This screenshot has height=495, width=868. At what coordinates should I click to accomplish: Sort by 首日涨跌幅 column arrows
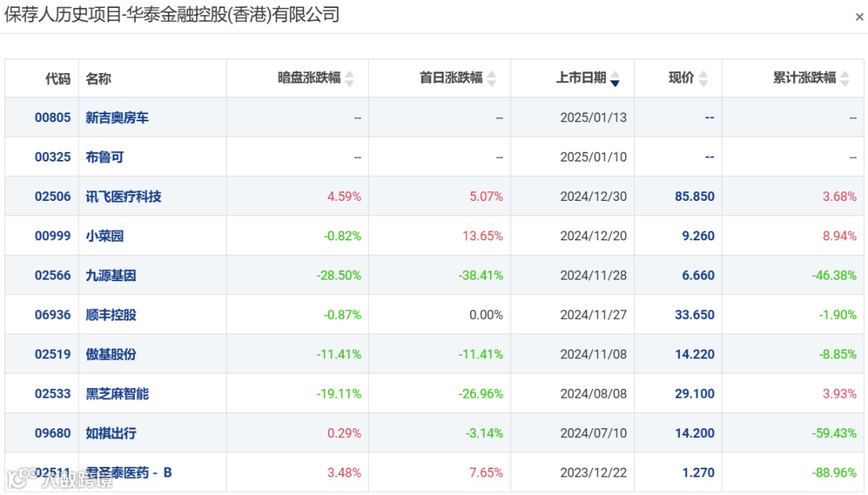pyautogui.click(x=492, y=79)
